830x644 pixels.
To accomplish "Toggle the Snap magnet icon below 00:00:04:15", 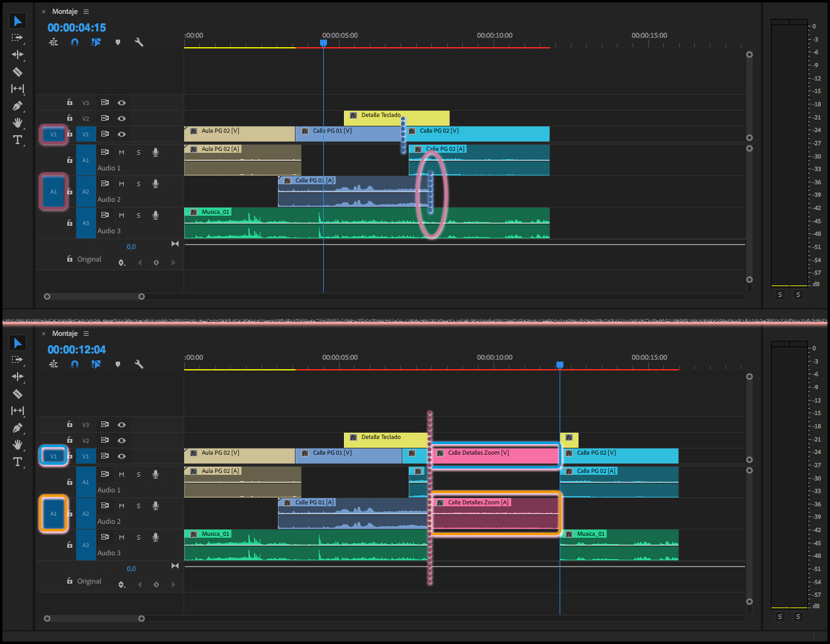I will [x=75, y=42].
